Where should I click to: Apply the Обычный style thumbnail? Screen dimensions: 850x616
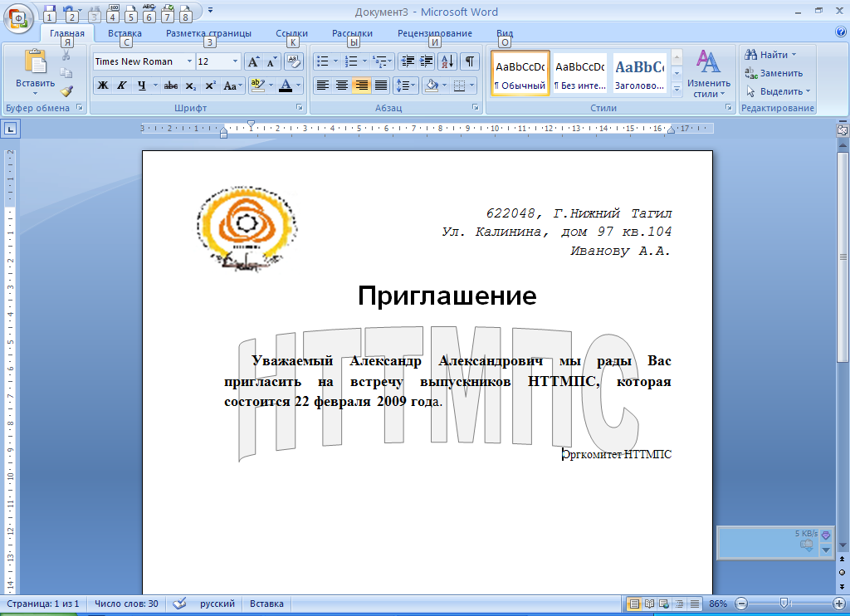click(520, 73)
